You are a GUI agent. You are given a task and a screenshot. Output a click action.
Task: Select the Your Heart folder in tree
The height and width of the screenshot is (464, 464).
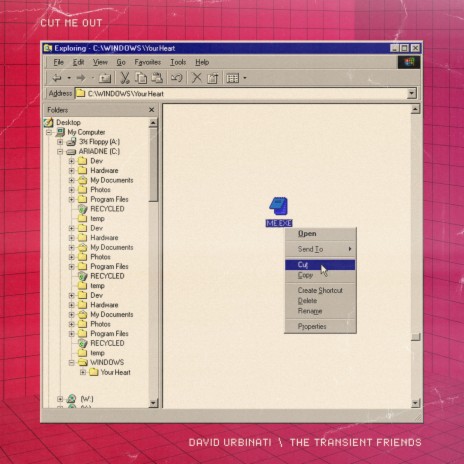click(x=115, y=372)
